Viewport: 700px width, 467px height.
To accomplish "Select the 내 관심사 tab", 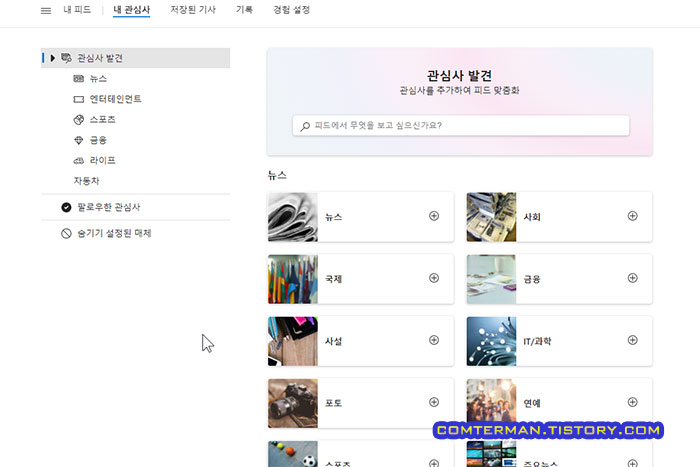I will (x=132, y=10).
